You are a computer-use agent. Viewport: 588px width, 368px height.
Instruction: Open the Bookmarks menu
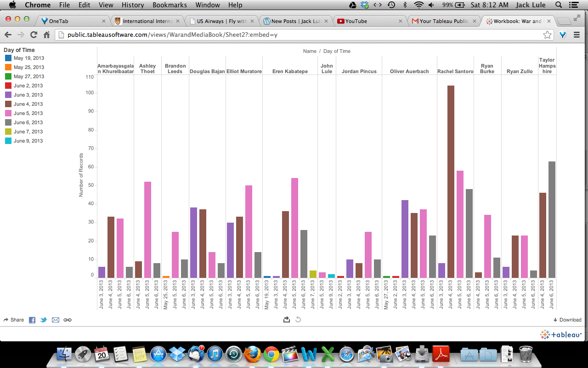pyautogui.click(x=170, y=5)
